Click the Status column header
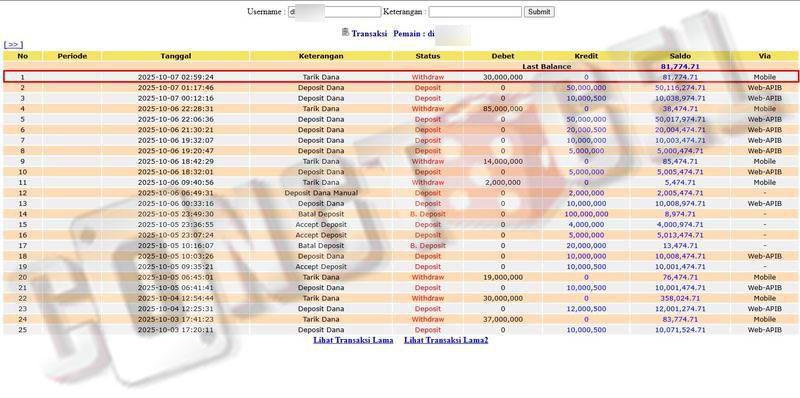This screenshot has height=398, width=800. pos(428,56)
